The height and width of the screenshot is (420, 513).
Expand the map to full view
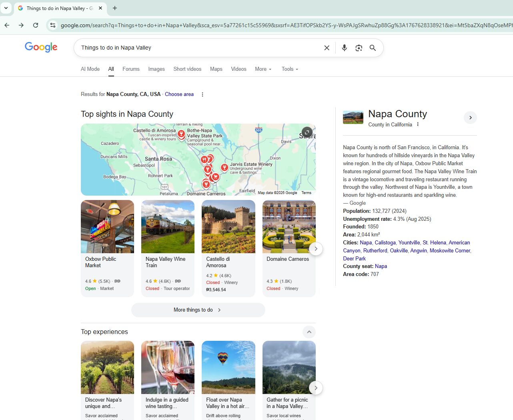307,132
